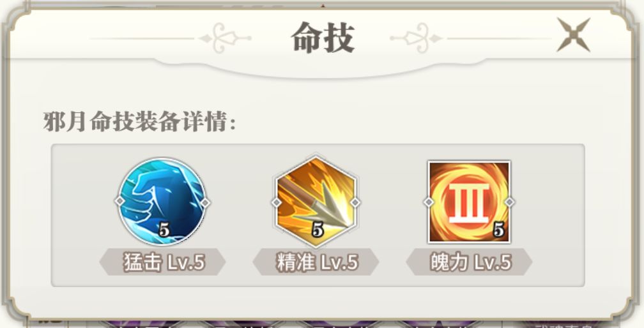This screenshot has width=644, height=328.
Task: Click the 猛击 Lv.5 name label
Action: tap(163, 262)
